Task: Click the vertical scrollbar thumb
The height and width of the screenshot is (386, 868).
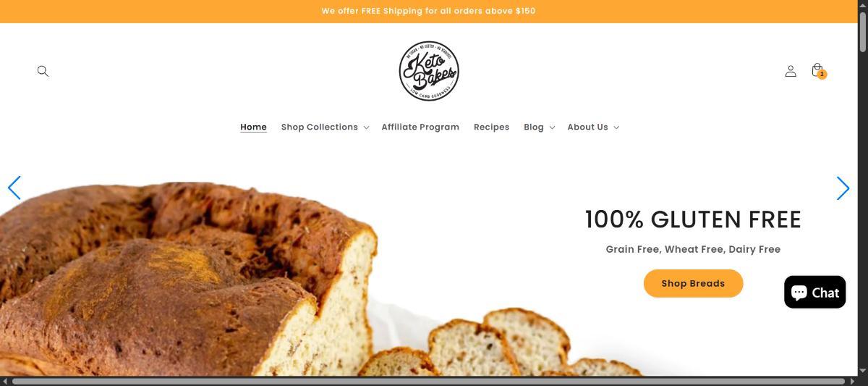Action: (862, 26)
